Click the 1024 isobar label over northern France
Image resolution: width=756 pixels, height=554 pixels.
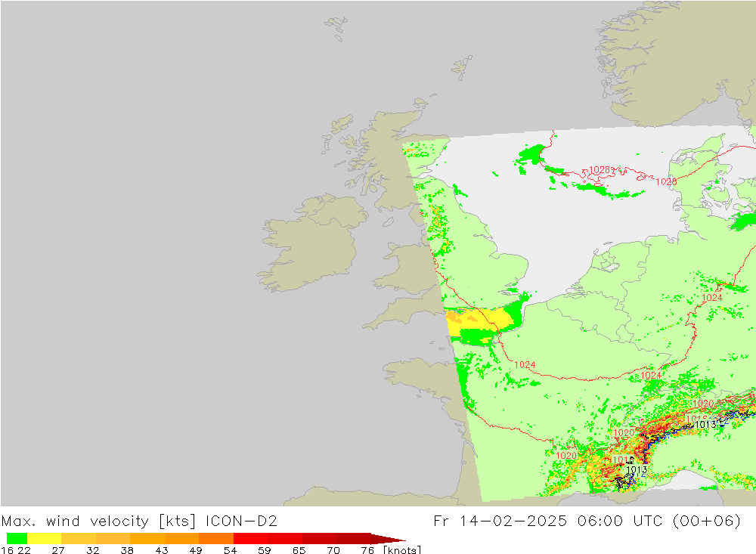point(525,364)
